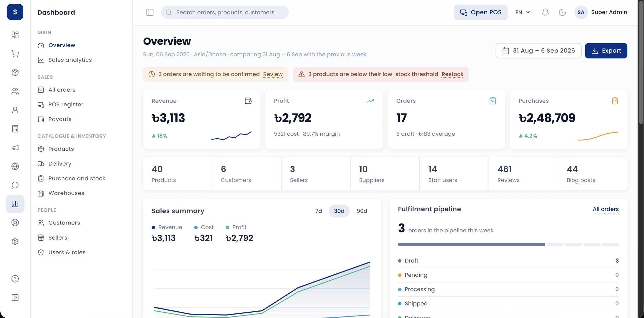This screenshot has height=318, width=644.
Task: Toggle dark mode moon icon
Action: click(x=562, y=12)
